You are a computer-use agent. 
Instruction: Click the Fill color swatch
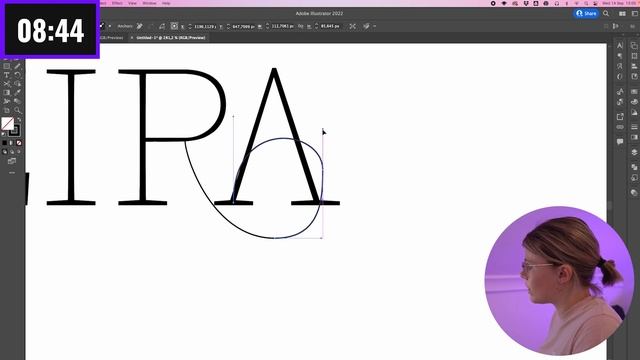pyautogui.click(x=8, y=123)
